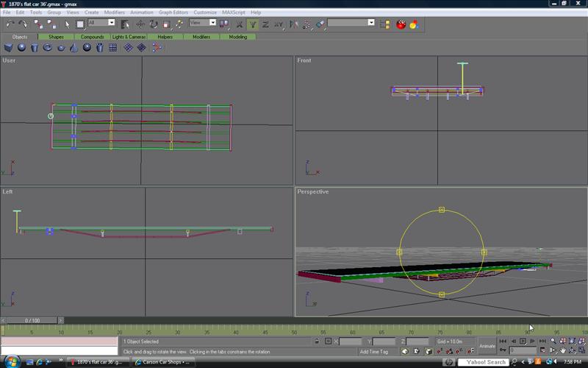The width and height of the screenshot is (588, 368).
Task: Open Canon Car Shops taskbar window
Action: click(x=163, y=362)
